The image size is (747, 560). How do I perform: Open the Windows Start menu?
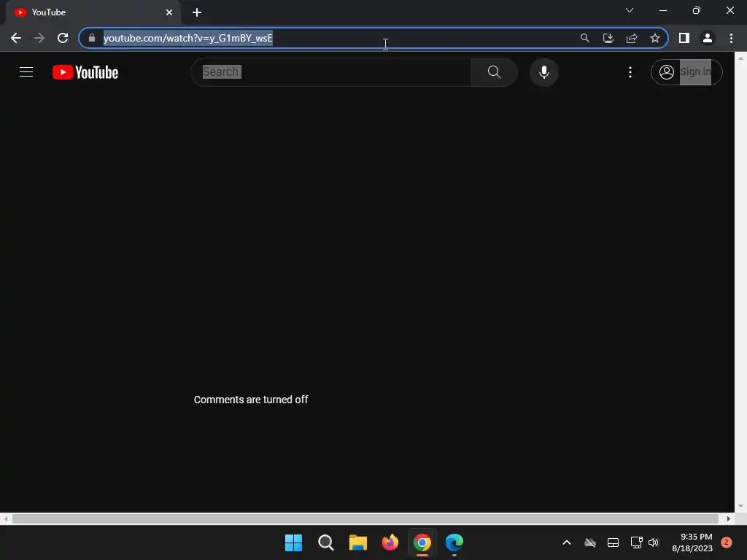293,542
